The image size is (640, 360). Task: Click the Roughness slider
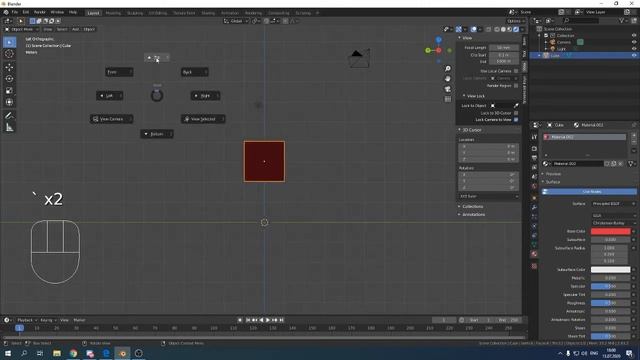[611, 303]
